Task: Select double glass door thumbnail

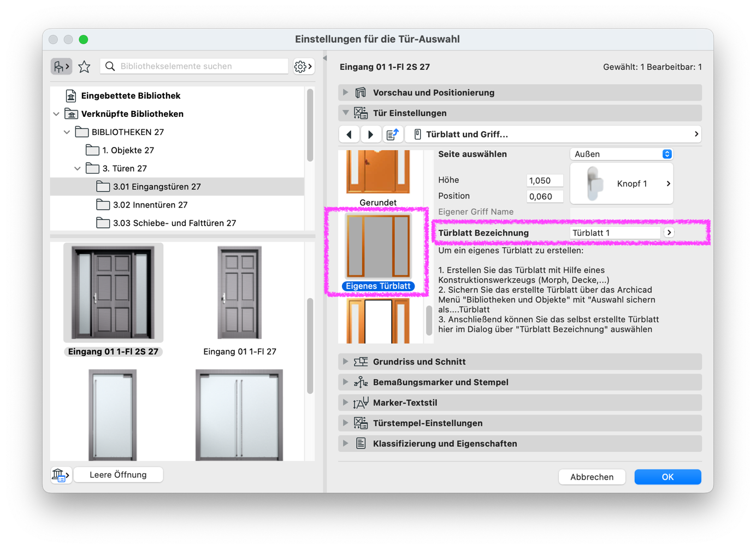Action: 239,415
